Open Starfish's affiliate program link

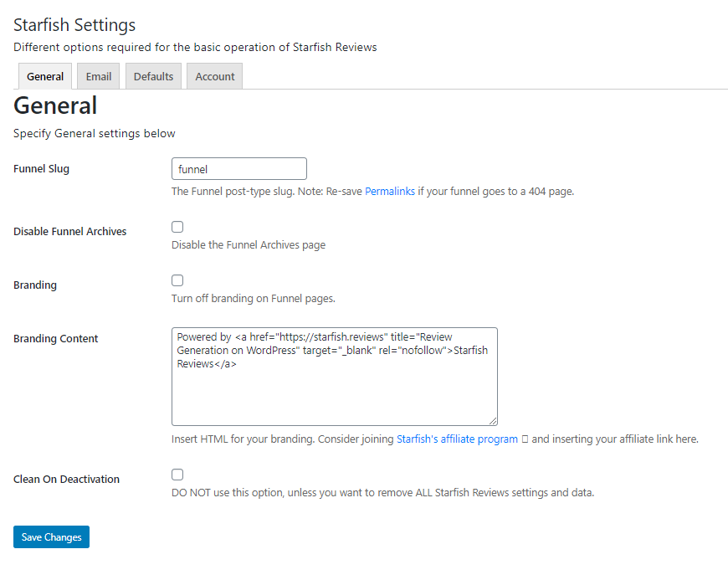click(x=457, y=439)
